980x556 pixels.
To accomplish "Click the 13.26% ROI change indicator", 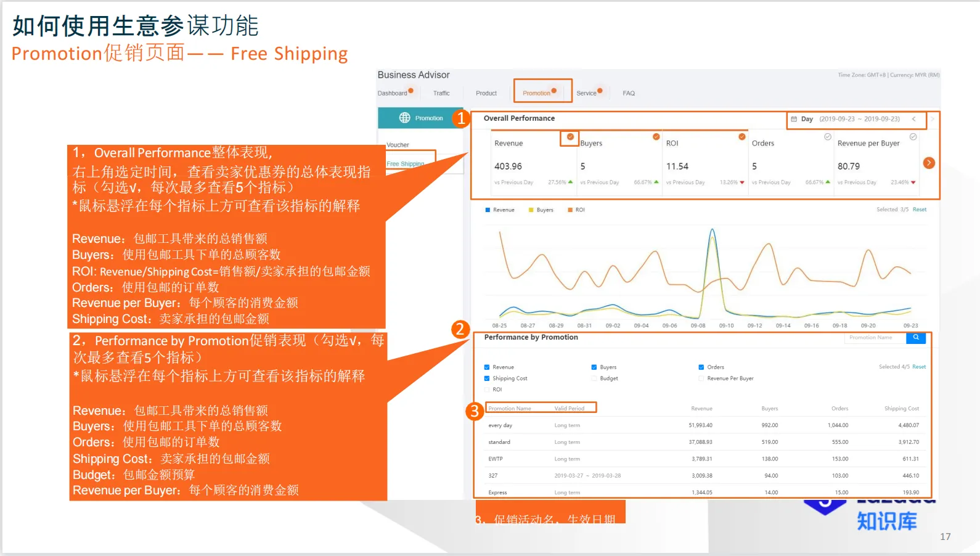I will click(x=732, y=182).
